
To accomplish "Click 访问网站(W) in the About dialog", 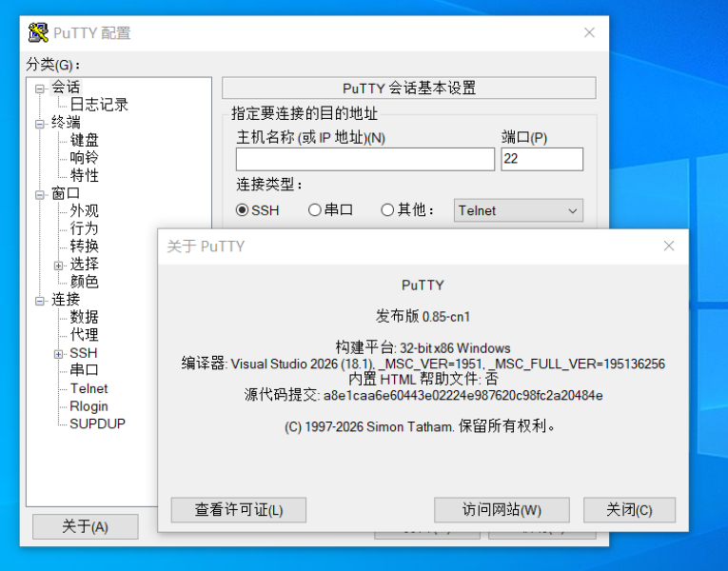I will click(x=502, y=510).
